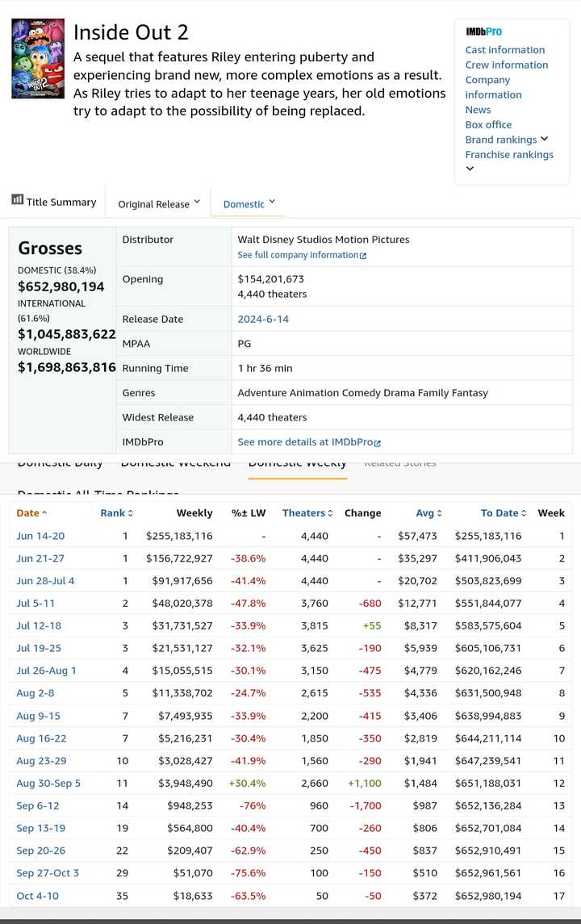Viewport: 581px width, 924px height.
Task: Click external icon after IMDbPro details link
Action: click(x=378, y=442)
